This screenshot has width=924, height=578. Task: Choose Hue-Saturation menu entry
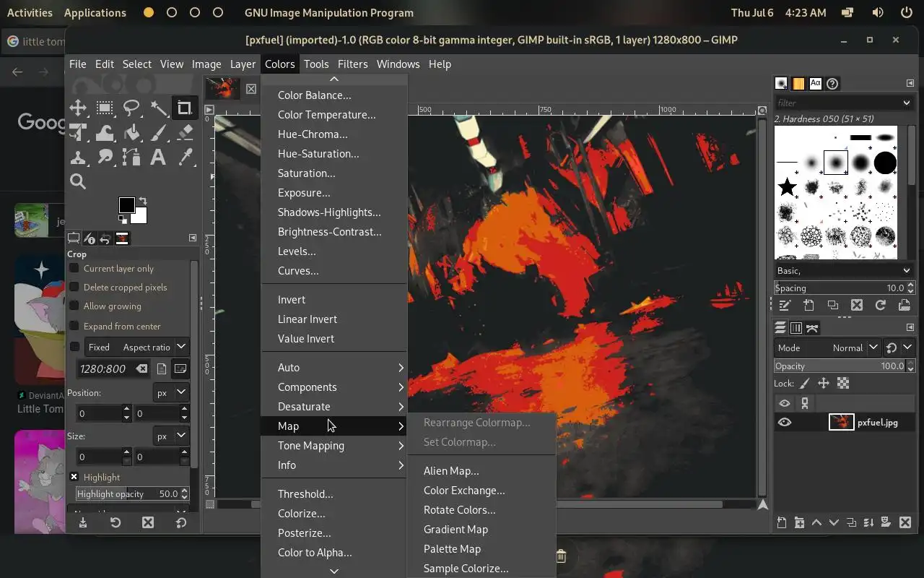[x=335, y=154]
